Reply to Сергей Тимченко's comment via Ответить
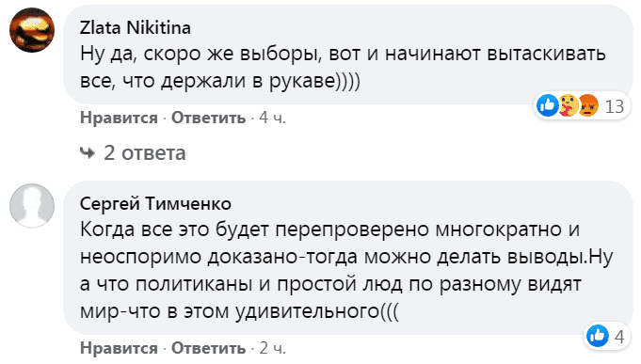 point(208,348)
